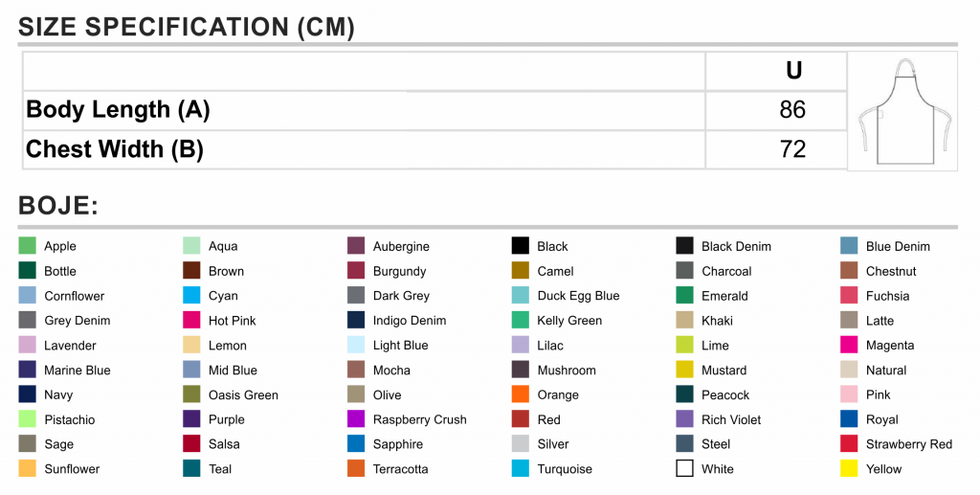Select the Mustard yellow swatch
This screenshot has width=980, height=495.
(x=685, y=370)
